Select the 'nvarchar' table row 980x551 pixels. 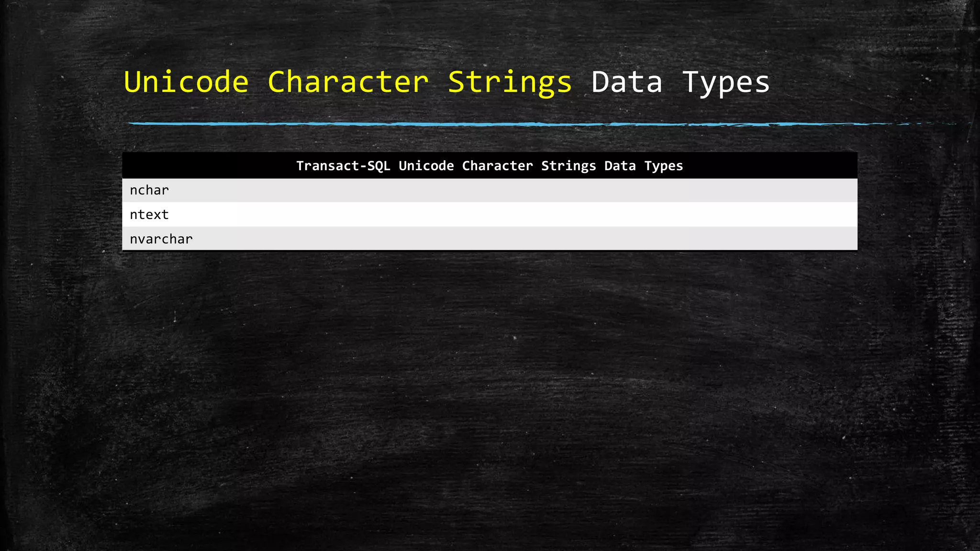[x=490, y=239]
